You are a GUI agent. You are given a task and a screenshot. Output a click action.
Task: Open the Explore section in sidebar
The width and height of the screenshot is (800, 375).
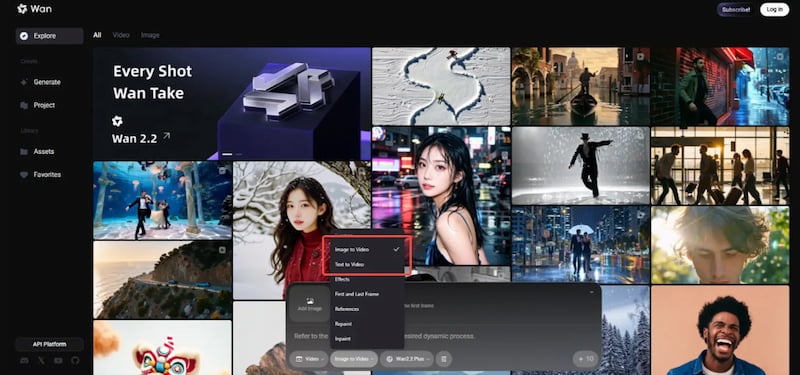pyautogui.click(x=49, y=36)
